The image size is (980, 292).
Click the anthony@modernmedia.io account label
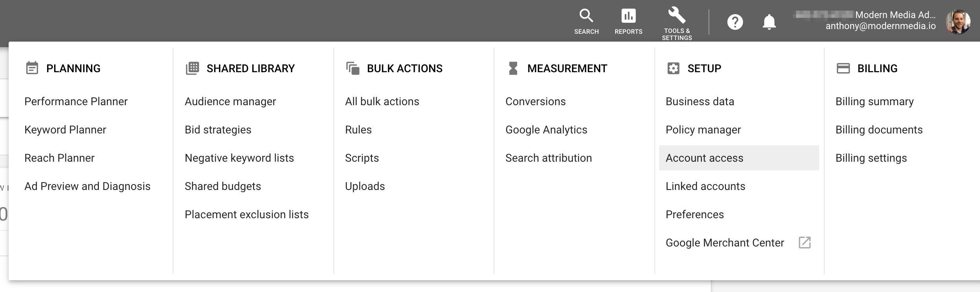point(880,26)
